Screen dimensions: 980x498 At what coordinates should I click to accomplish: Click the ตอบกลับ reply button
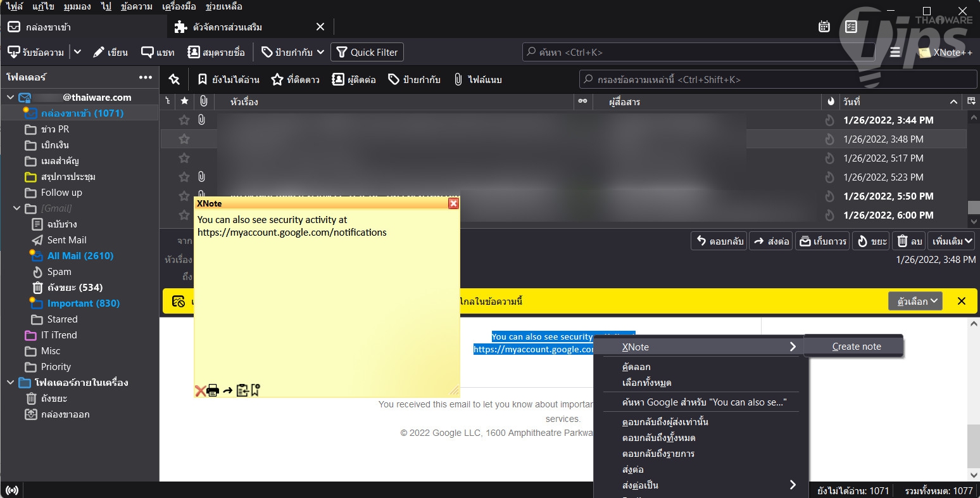719,241
